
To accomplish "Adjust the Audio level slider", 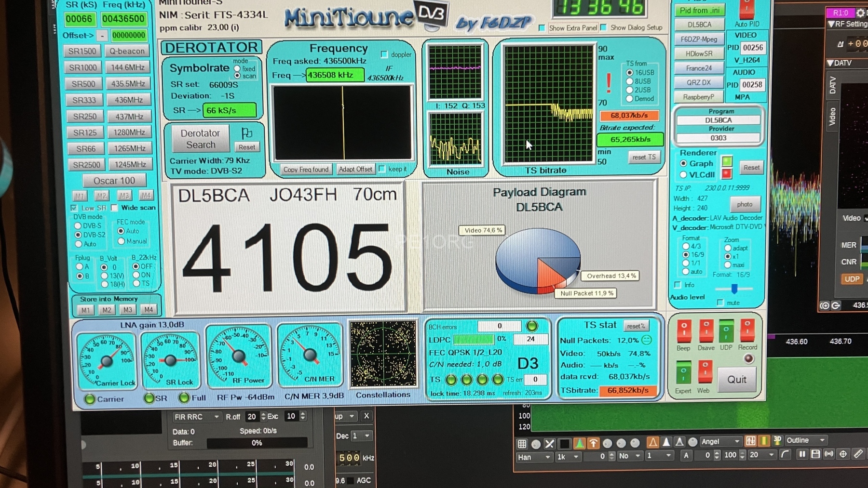I will [x=734, y=289].
